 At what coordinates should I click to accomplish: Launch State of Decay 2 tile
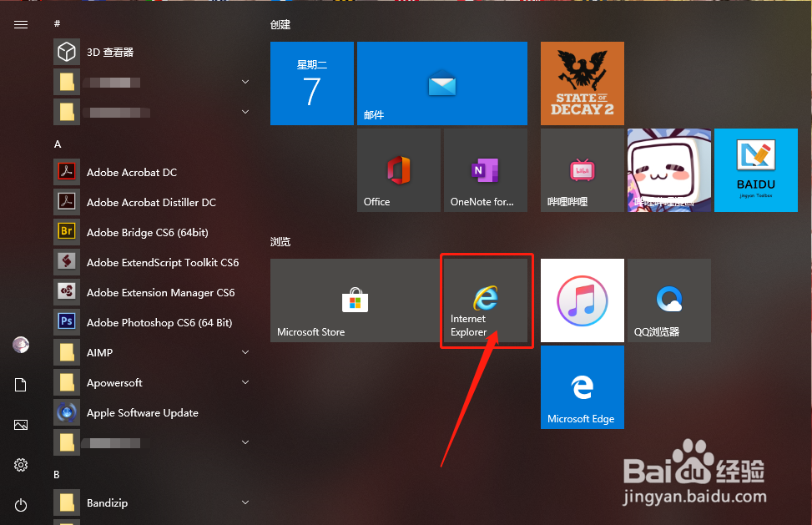click(582, 83)
